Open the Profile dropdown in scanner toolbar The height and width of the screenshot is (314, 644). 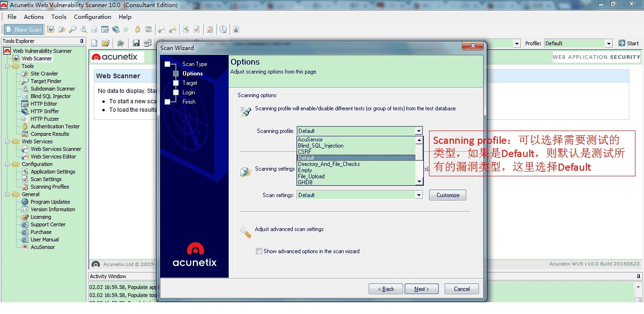[x=578, y=43]
